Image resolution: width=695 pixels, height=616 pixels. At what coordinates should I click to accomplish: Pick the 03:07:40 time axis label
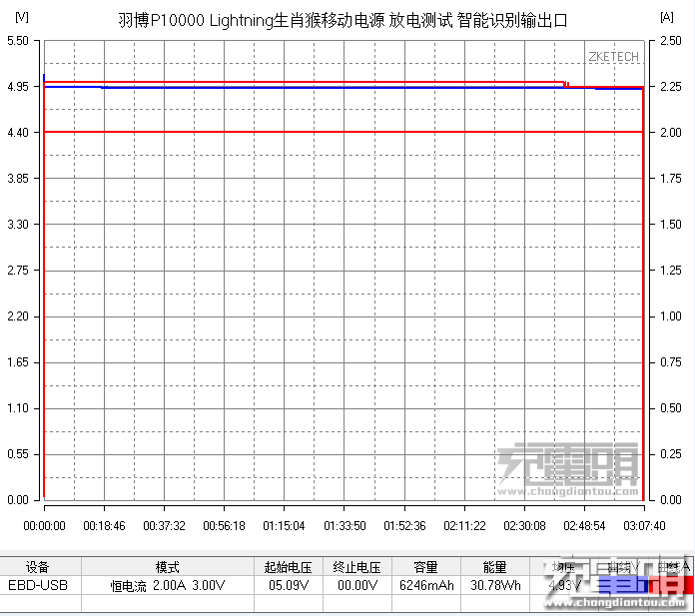click(644, 526)
